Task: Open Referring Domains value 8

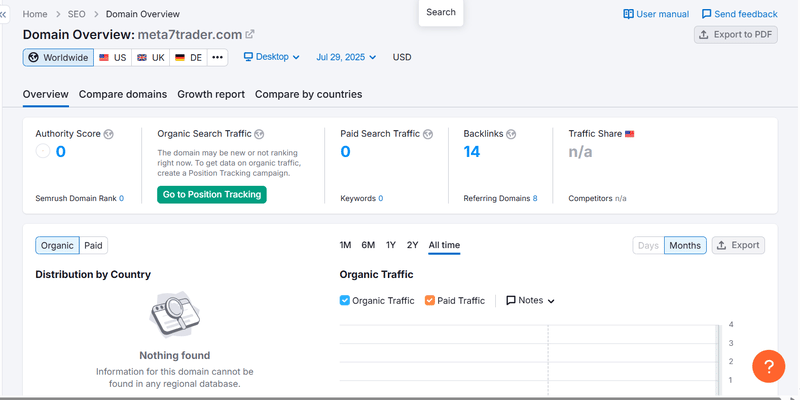Action: point(535,198)
